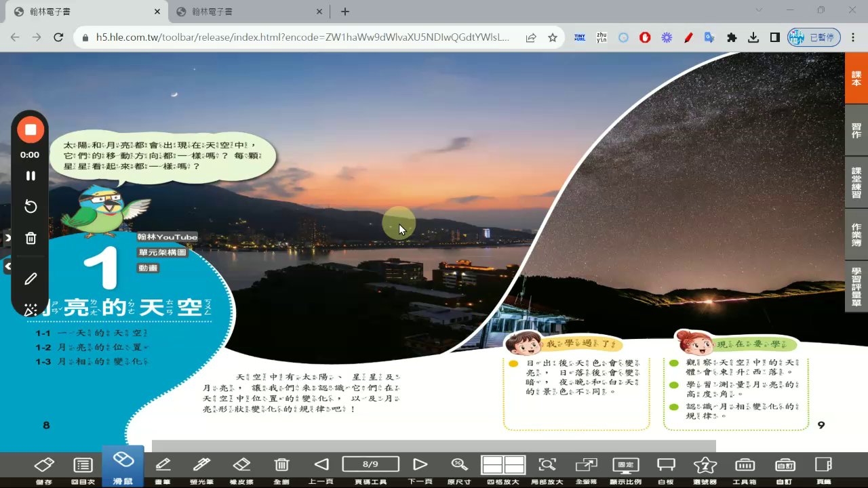Select the recorder's pencil drawing tool
The width and height of the screenshot is (868, 488).
click(31, 279)
